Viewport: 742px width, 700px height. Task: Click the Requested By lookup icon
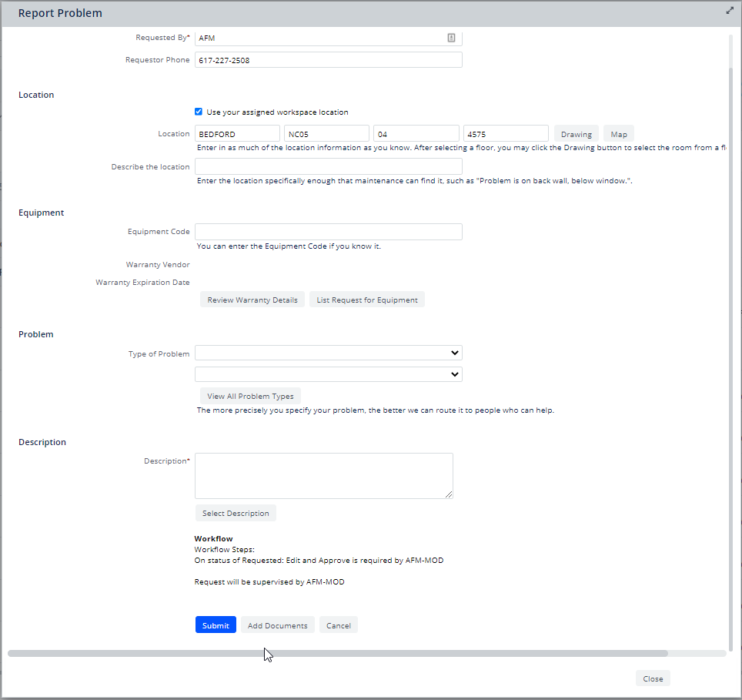point(452,38)
